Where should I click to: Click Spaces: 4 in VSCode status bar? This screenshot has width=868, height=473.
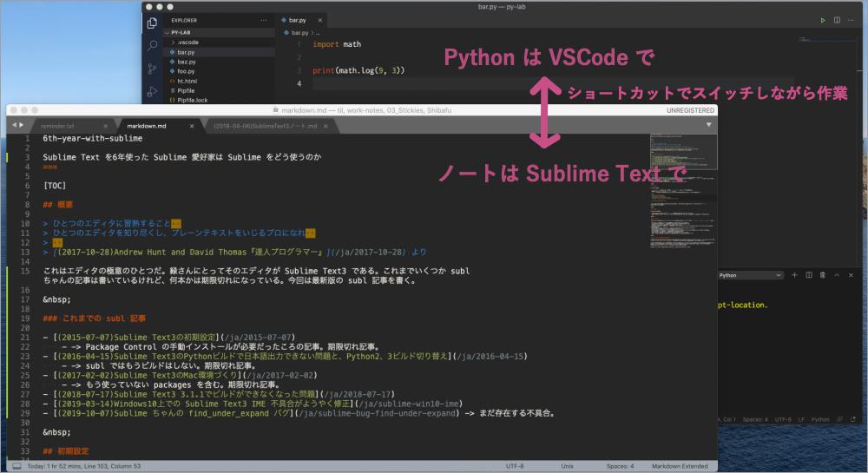coord(755,419)
